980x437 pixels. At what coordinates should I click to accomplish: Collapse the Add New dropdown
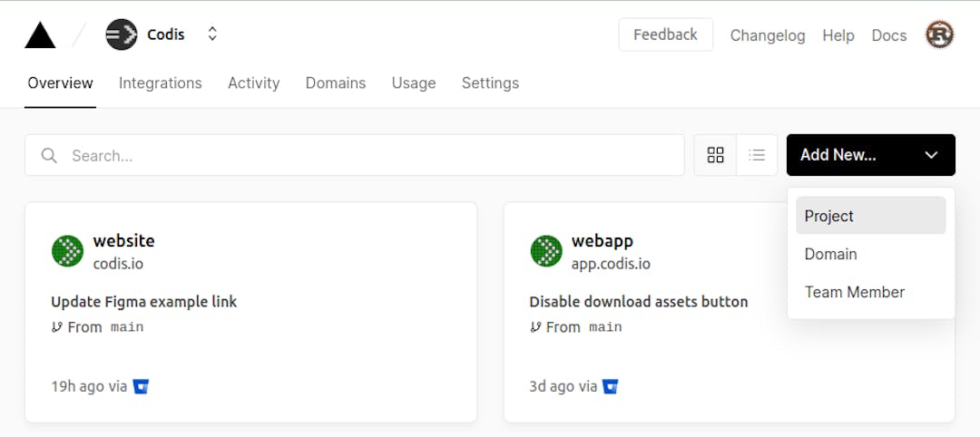tap(931, 155)
